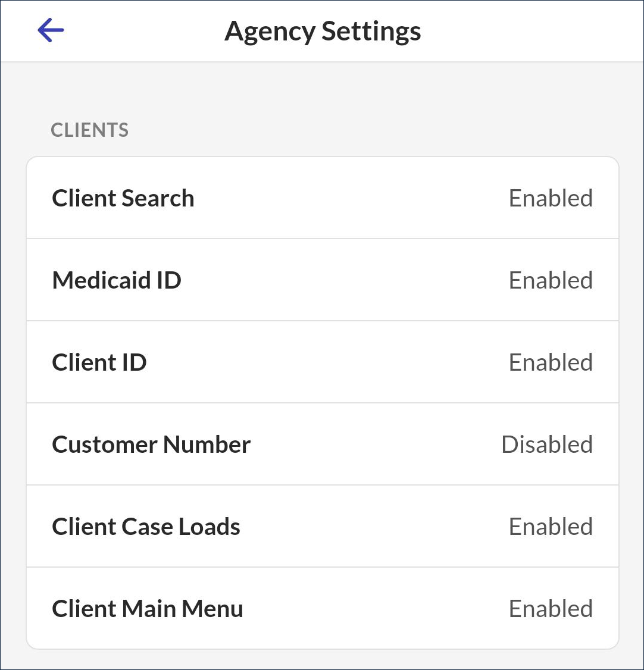
Task: Click the Agency Settings page title
Action: (x=323, y=31)
